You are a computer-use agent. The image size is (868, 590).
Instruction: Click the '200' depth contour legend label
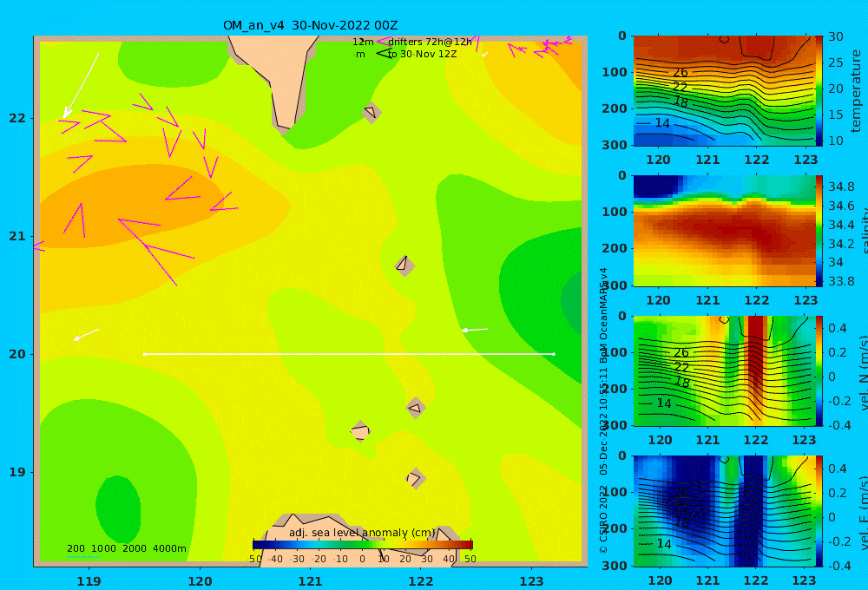(x=76, y=548)
